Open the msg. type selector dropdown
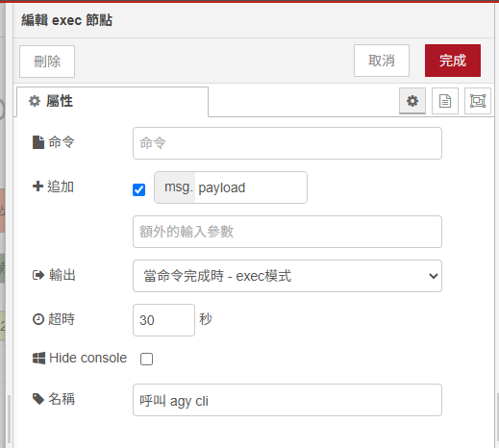The width and height of the screenshot is (499, 448). 175,187
